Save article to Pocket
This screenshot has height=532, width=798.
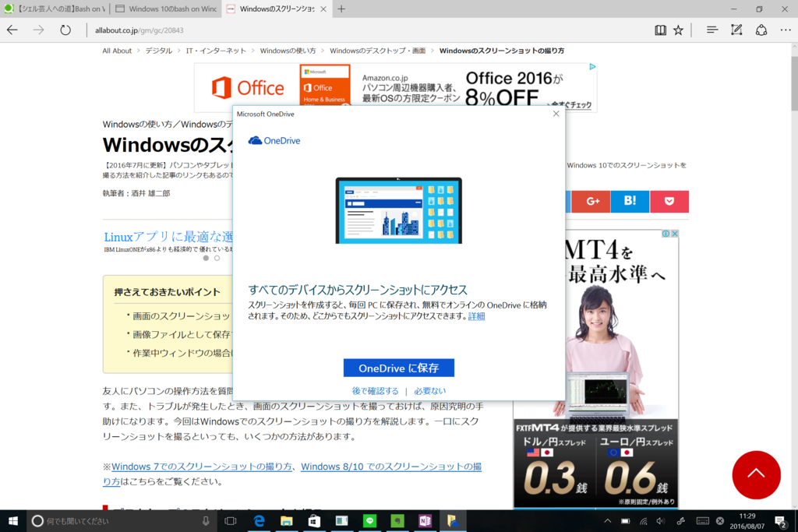pos(669,202)
